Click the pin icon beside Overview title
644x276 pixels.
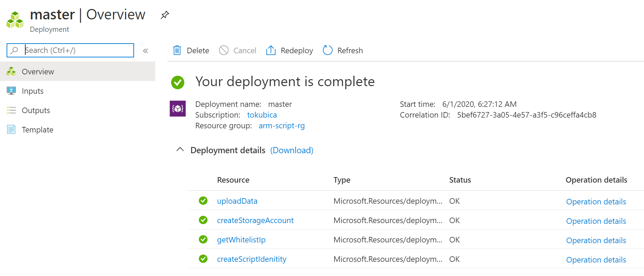[165, 15]
